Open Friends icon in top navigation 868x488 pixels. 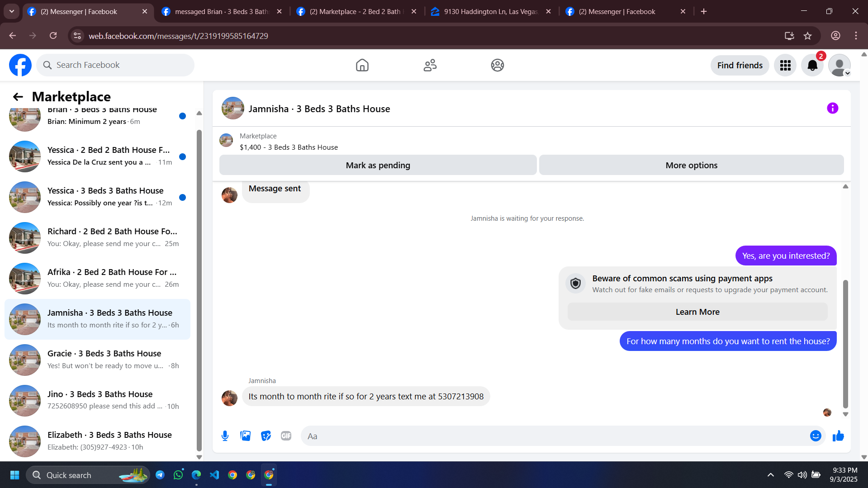click(x=430, y=65)
